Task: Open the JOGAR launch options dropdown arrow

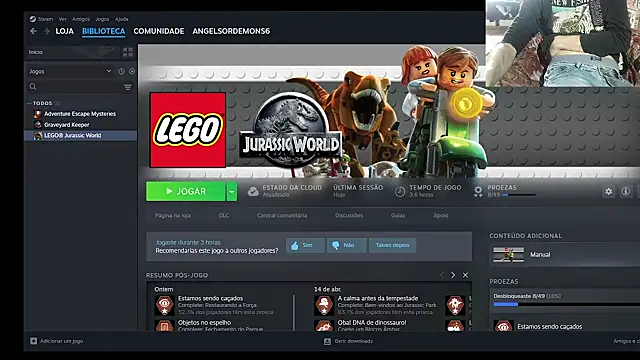Action: click(x=231, y=191)
